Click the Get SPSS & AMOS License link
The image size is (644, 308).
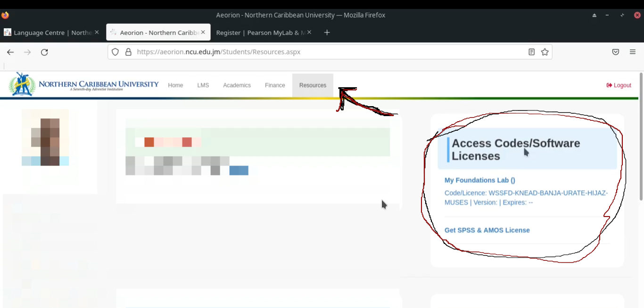click(487, 230)
